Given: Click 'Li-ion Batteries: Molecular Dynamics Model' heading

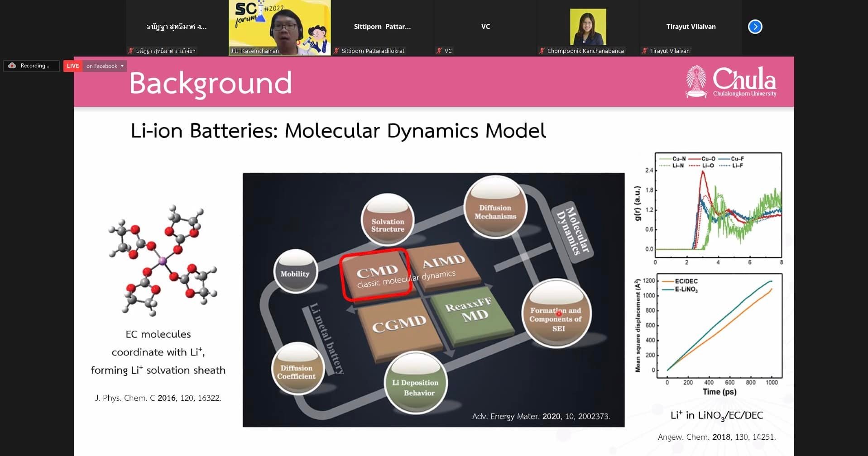Looking at the screenshot, I should (338, 131).
